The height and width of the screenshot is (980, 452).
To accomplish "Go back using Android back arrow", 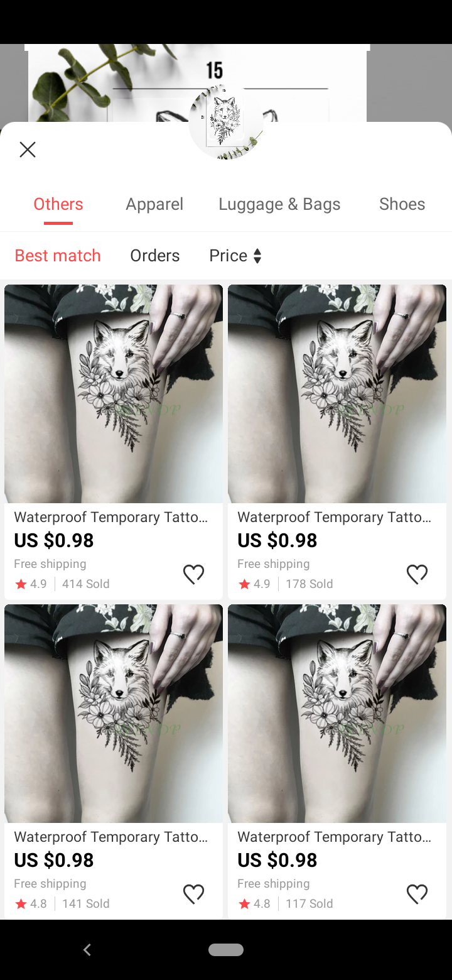I will point(87,950).
